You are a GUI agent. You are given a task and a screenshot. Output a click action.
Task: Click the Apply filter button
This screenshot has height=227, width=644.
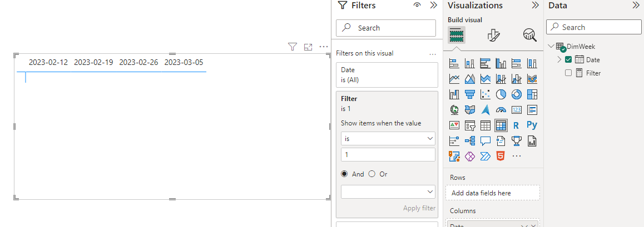click(419, 208)
